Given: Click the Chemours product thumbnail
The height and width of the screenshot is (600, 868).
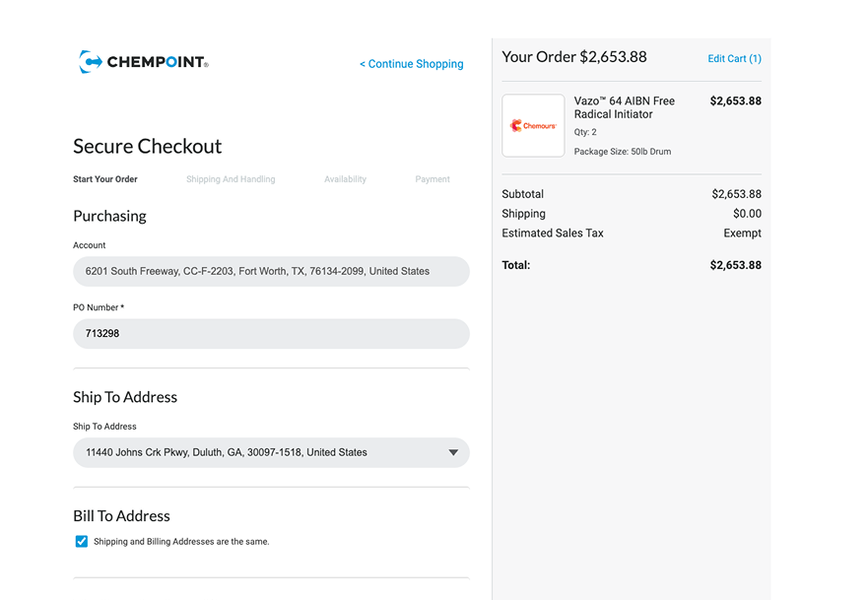Looking at the screenshot, I should (x=533, y=125).
